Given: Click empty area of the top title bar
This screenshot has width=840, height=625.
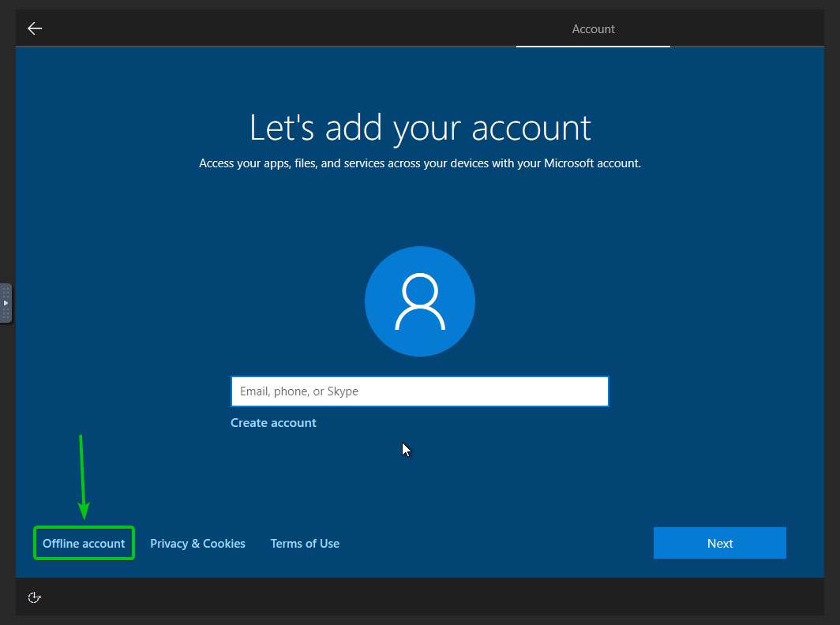Looking at the screenshot, I should (x=276, y=29).
